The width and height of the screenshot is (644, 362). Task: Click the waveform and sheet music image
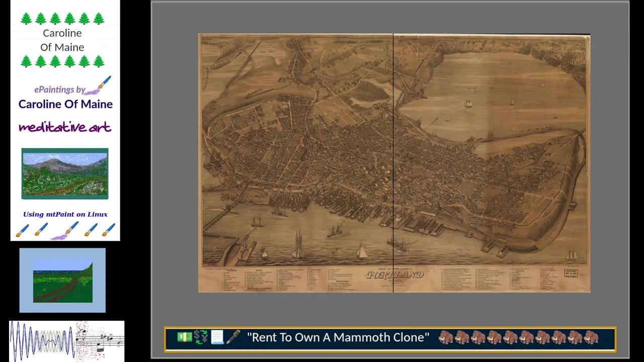point(66,341)
